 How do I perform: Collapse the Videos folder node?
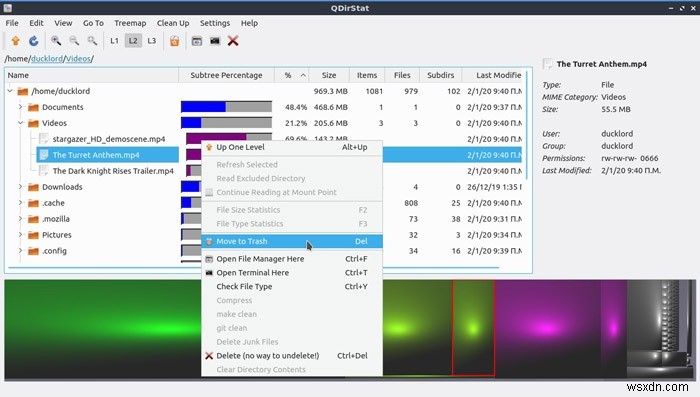pos(21,123)
